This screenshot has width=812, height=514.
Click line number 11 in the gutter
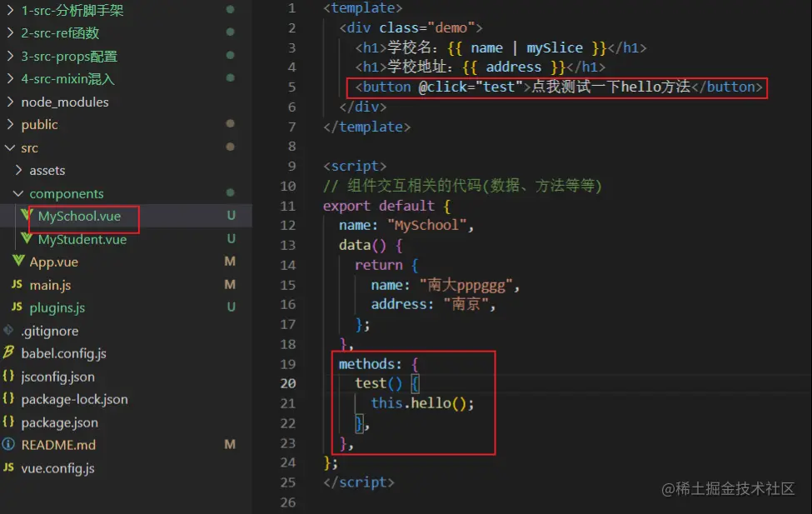(x=288, y=206)
